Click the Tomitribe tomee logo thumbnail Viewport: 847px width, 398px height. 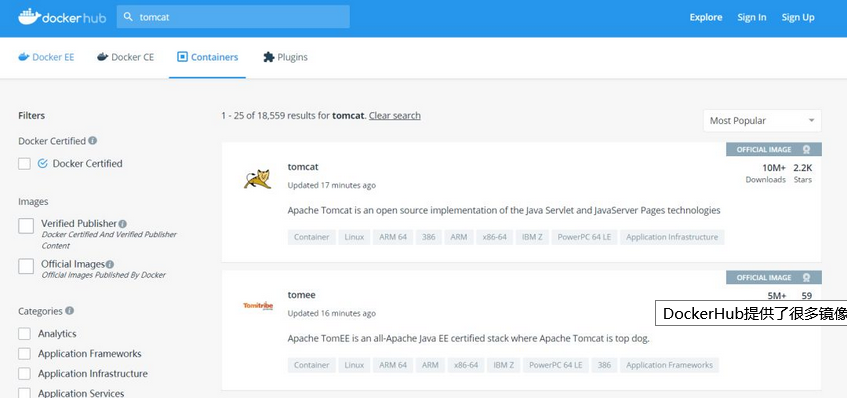click(x=258, y=306)
